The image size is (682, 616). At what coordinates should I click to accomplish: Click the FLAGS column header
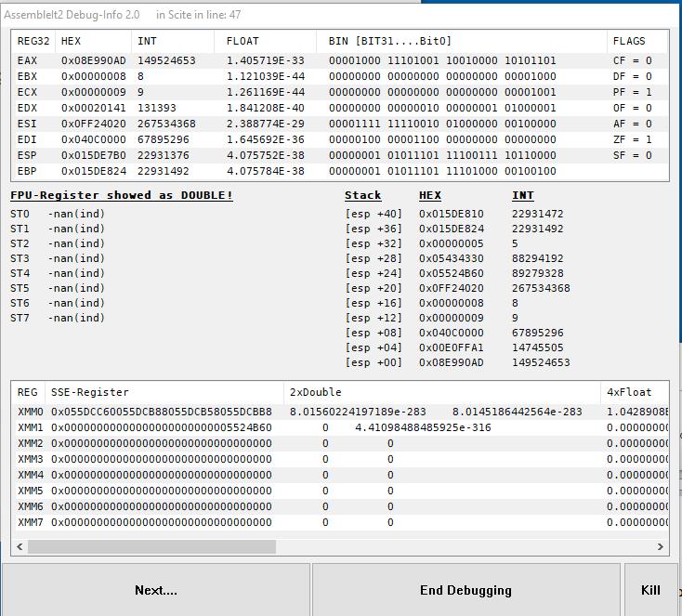coord(637,41)
